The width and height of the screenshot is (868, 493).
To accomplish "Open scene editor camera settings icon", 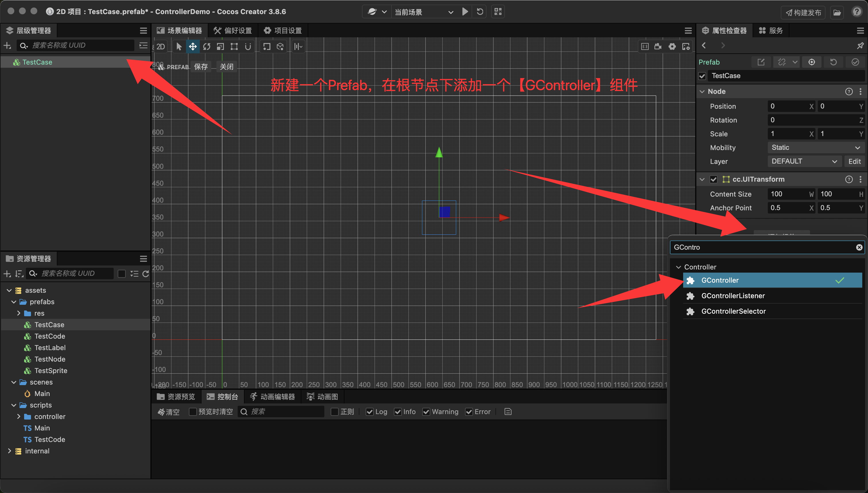I will tap(658, 46).
